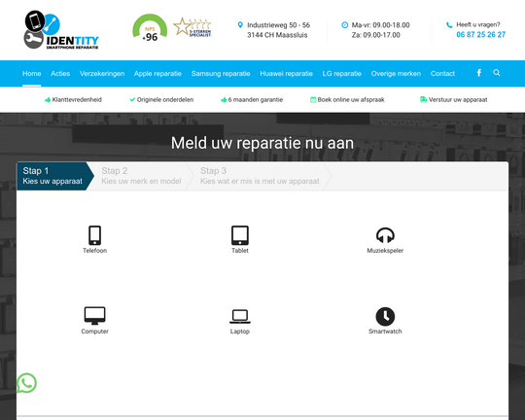Select the Stap 1 Kies uw apparaat tab
The height and width of the screenshot is (420, 525).
tap(55, 176)
